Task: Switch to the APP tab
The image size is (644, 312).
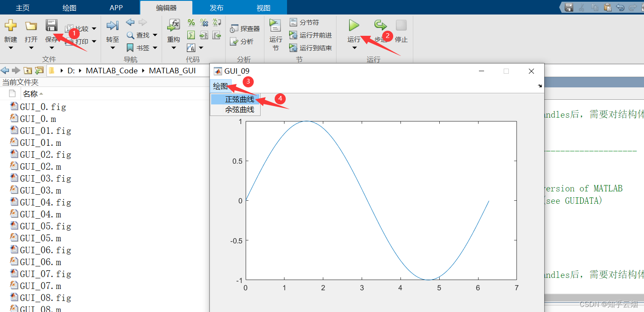Action: (116, 8)
